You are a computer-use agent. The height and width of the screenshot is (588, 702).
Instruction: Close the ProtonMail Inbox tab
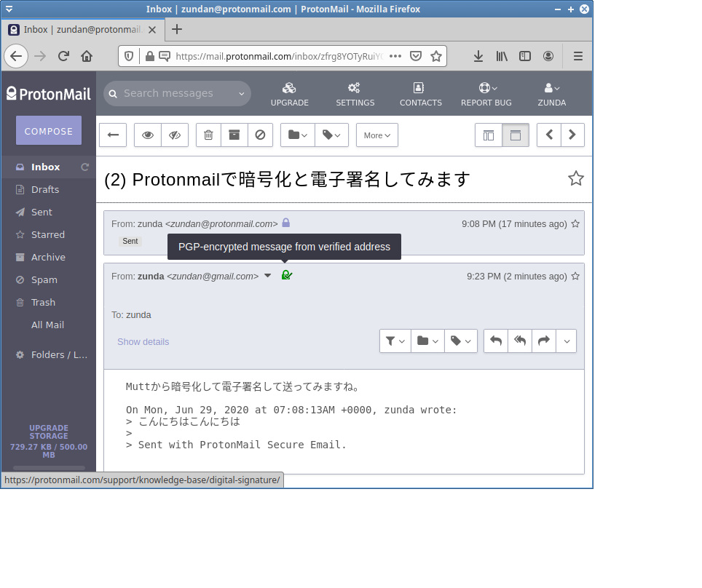click(x=152, y=30)
